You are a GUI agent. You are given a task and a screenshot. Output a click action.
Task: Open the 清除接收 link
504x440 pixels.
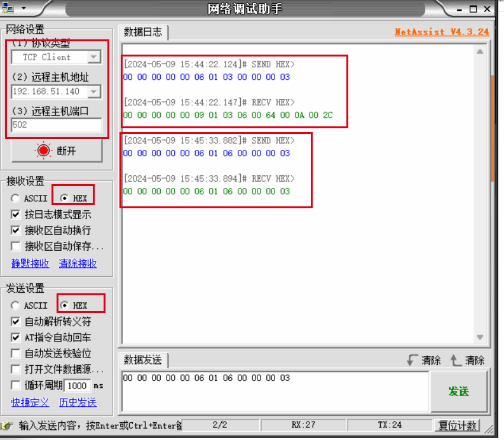pos(78,263)
